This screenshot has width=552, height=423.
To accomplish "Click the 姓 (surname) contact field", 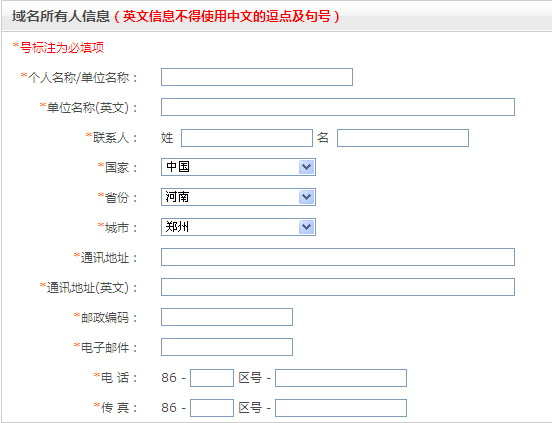I will (247, 138).
